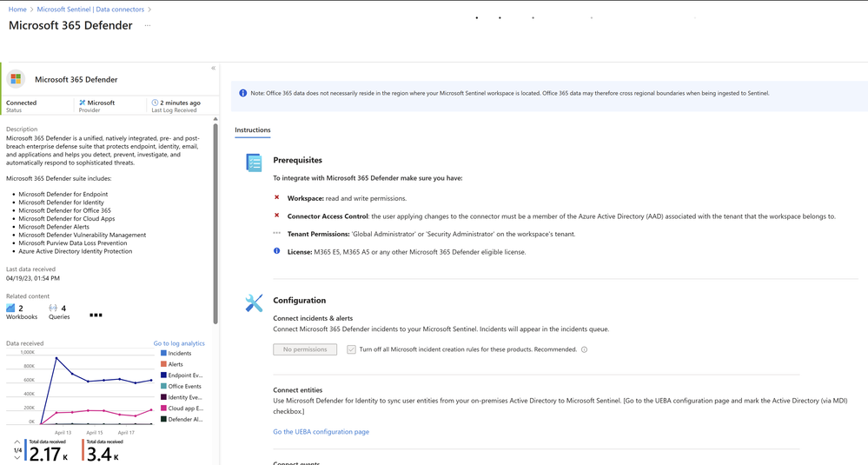Viewport: 868px width, 465px height.
Task: Click the left pane vertical scrollbar thumb
Action: (215, 223)
